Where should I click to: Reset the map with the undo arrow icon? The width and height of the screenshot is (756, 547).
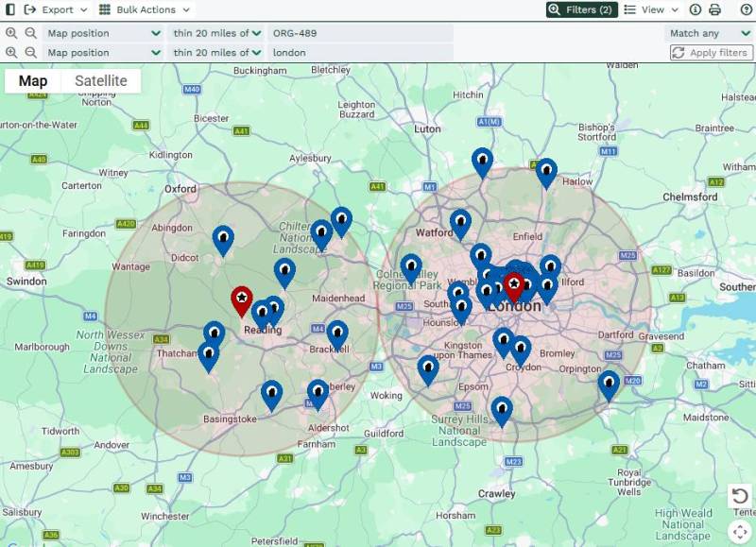click(x=740, y=496)
